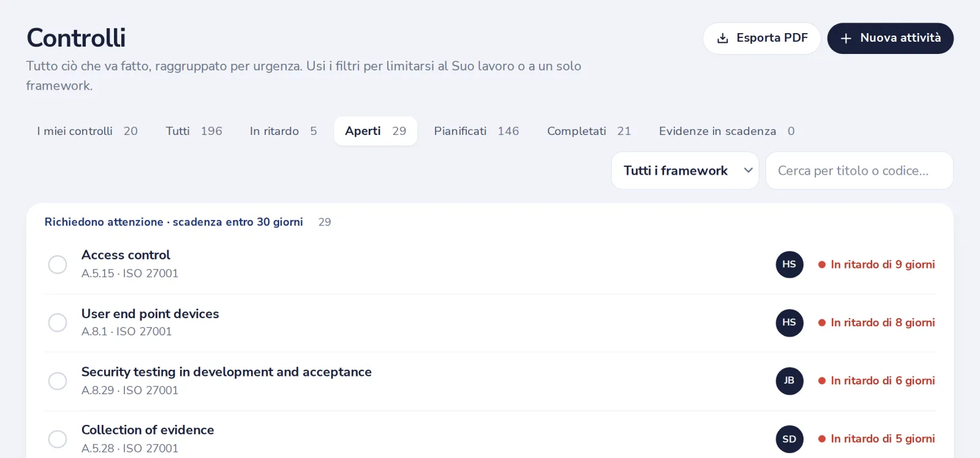Click the JB assignee avatar
The height and width of the screenshot is (458, 980).
point(790,381)
